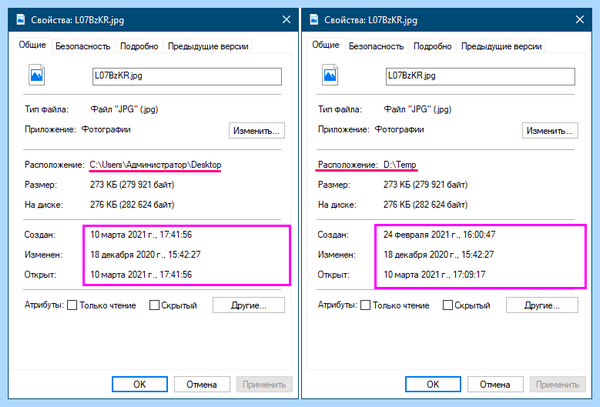Close the right properties window

tap(580, 20)
